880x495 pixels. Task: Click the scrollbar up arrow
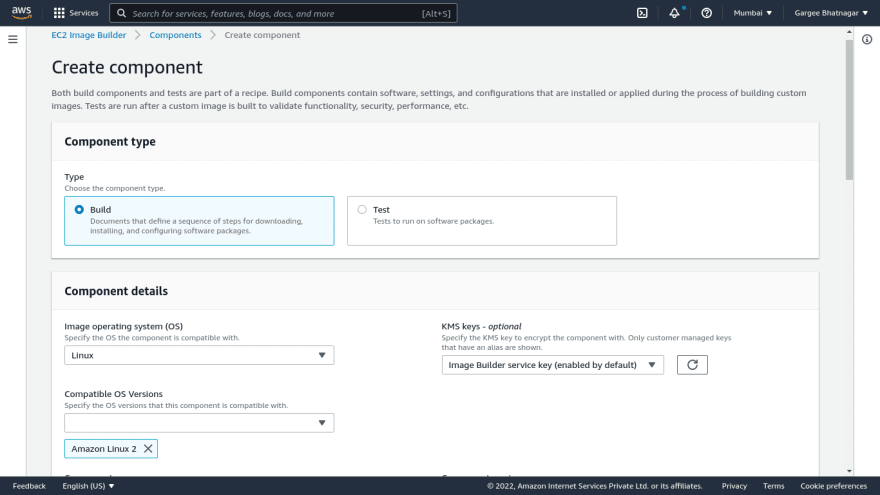(x=849, y=32)
